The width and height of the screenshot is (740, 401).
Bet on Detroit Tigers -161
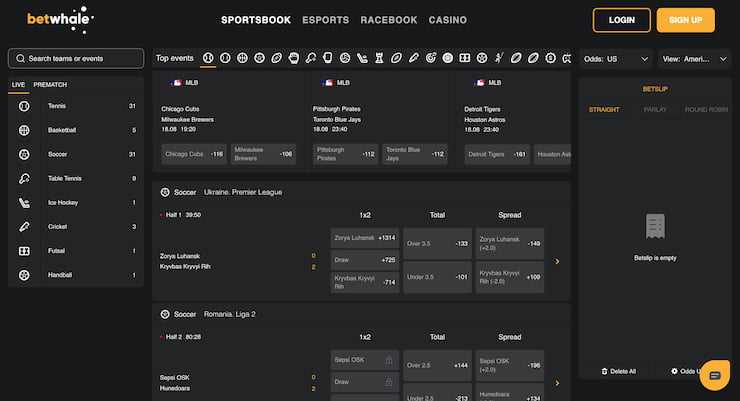(x=497, y=154)
